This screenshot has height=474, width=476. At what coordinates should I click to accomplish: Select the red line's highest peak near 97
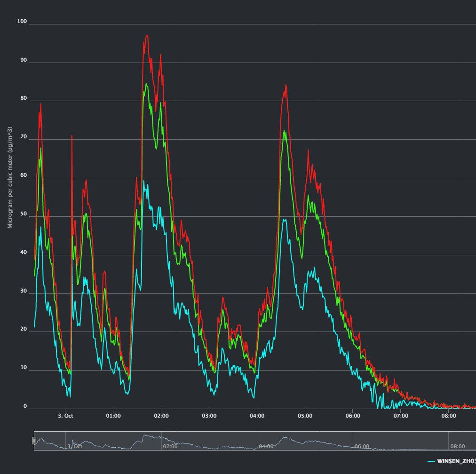tap(147, 36)
